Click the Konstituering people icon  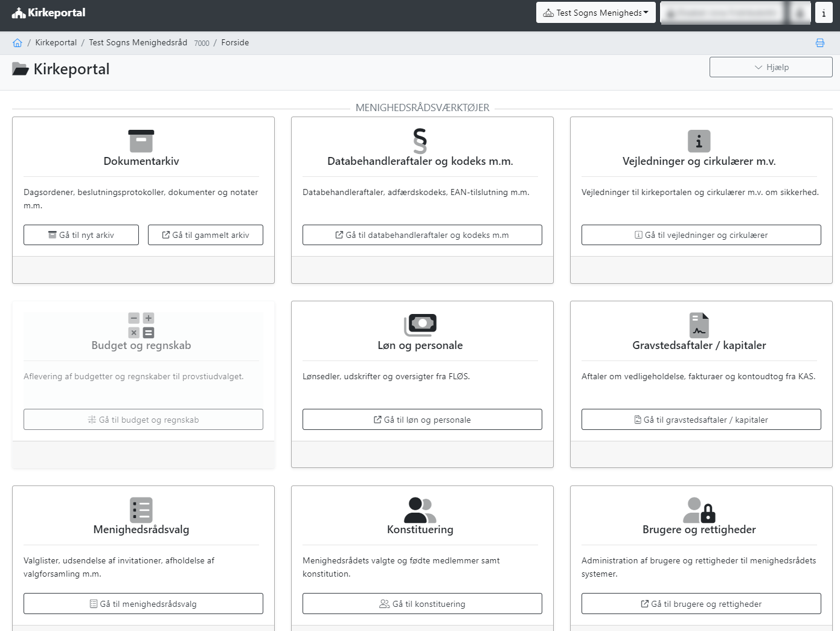pyautogui.click(x=420, y=510)
